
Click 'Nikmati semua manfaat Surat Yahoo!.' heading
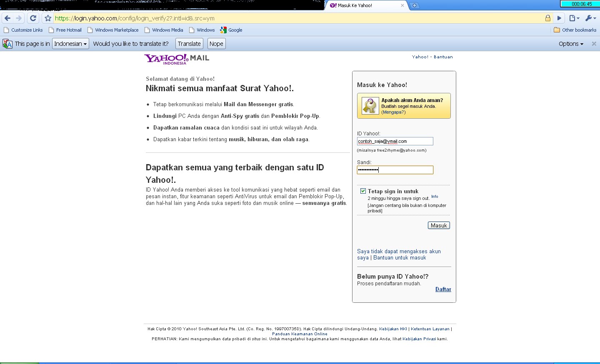[220, 88]
